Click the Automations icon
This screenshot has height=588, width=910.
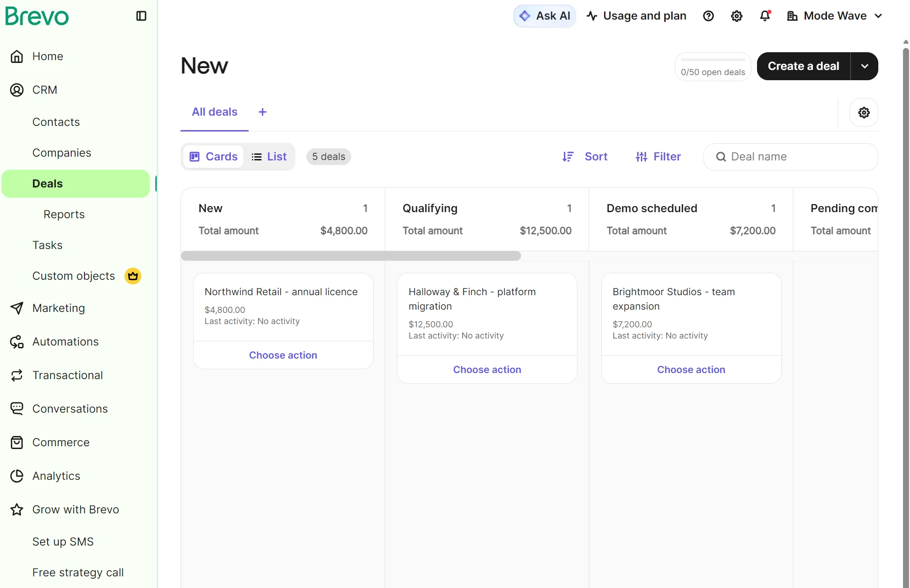click(x=17, y=342)
